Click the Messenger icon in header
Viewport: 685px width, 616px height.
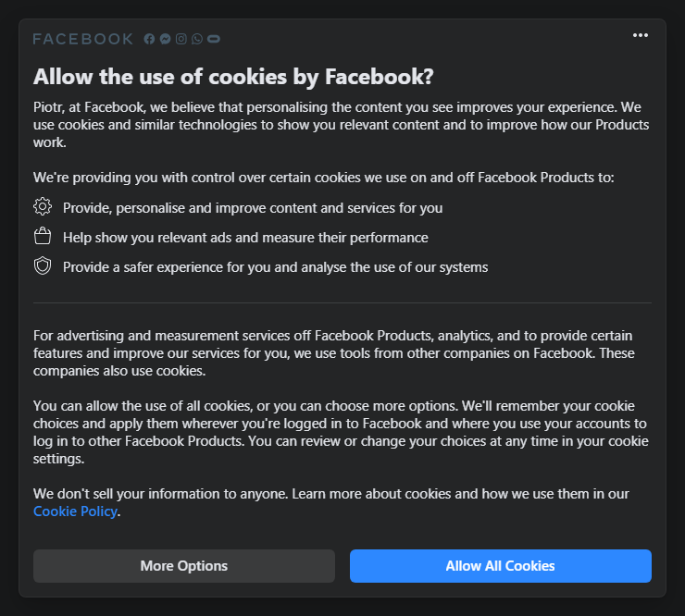pos(165,39)
